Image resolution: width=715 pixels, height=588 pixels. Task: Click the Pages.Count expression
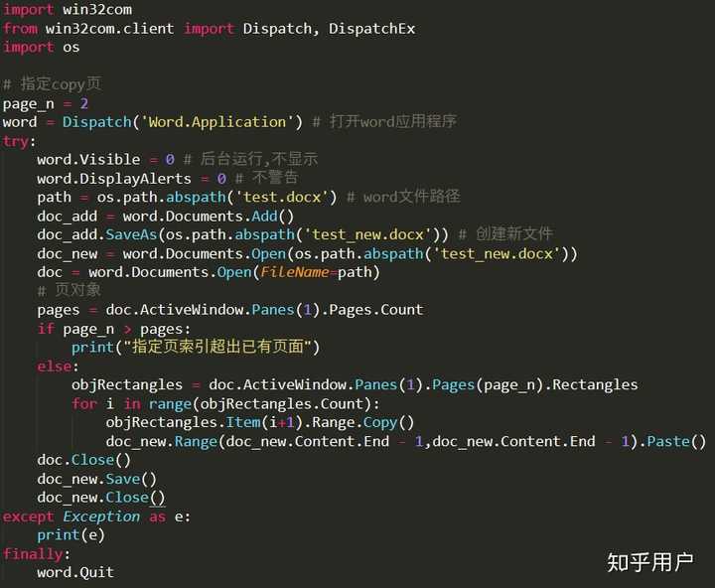[x=375, y=310]
